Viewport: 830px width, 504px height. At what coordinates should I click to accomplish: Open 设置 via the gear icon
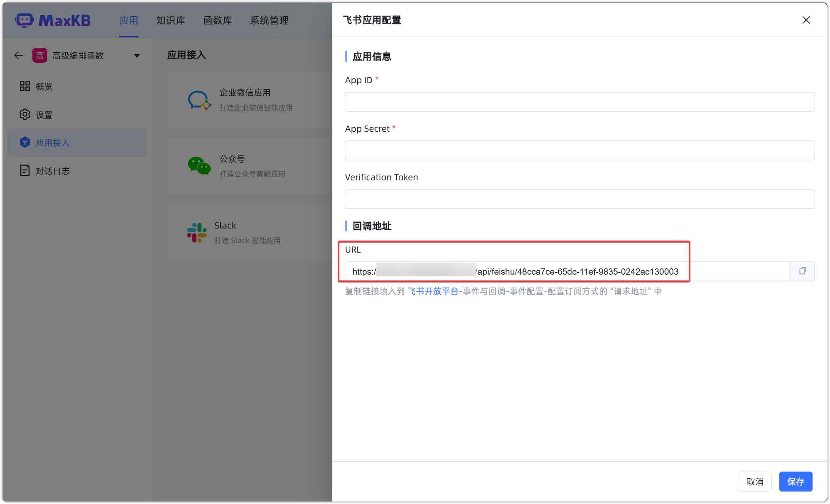(25, 115)
